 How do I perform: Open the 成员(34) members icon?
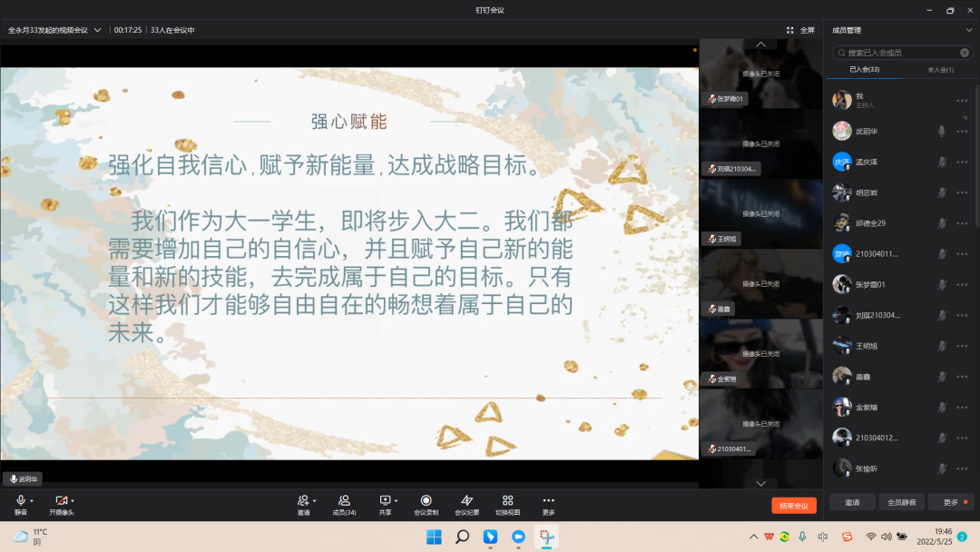tap(344, 500)
